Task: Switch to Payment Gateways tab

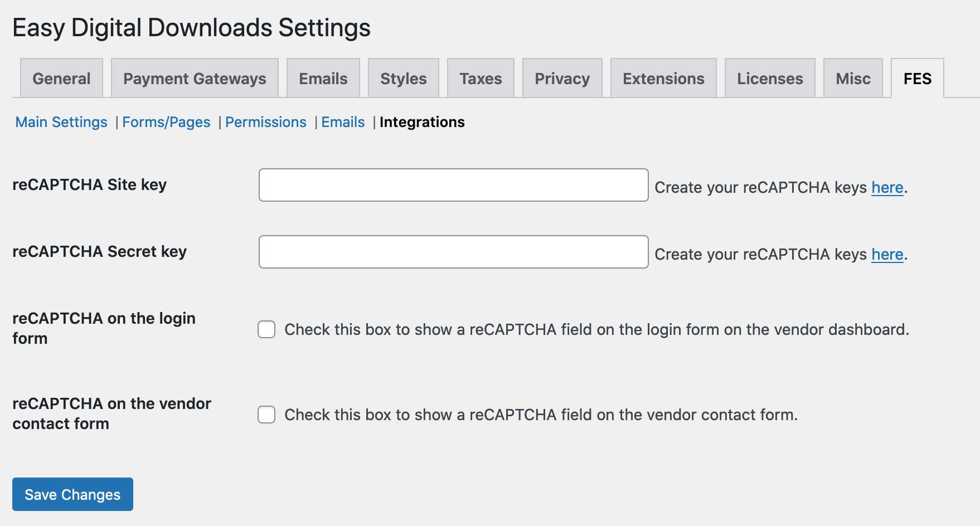Action: (x=195, y=79)
